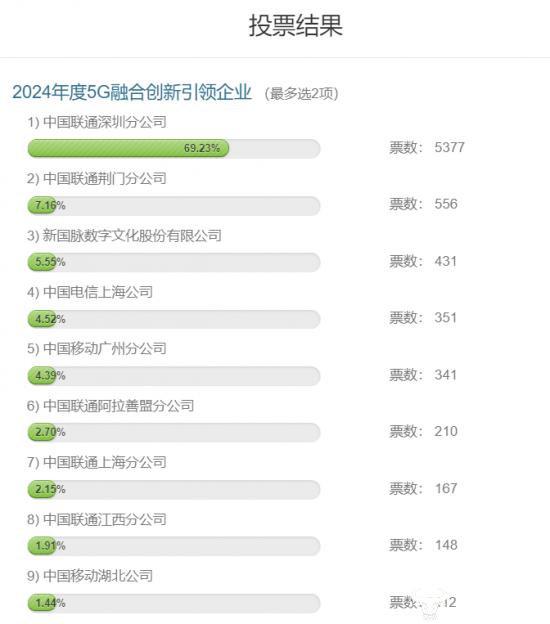The height and width of the screenshot is (624, 550).
Task: Click the vote count 5377
Action: tap(449, 148)
